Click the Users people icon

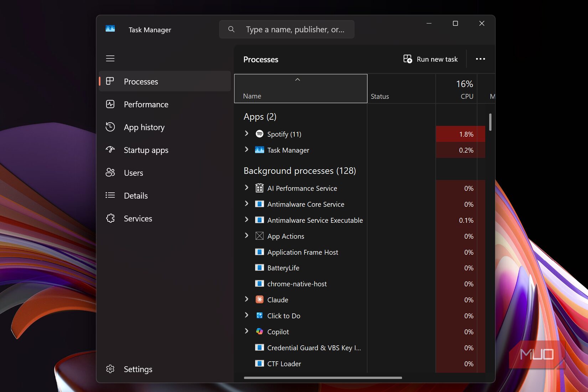coord(110,172)
